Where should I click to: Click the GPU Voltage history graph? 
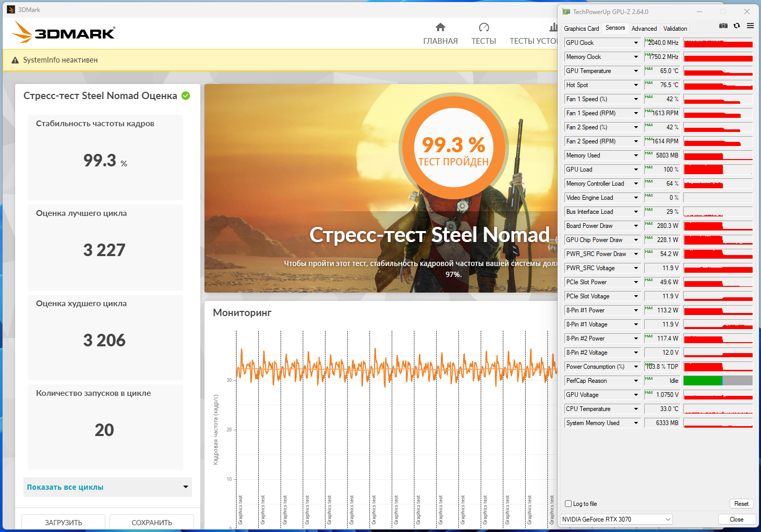tap(718, 395)
